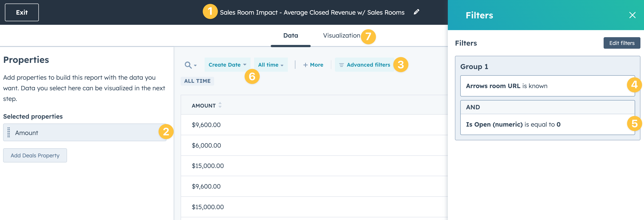Click the pencil icon to rename report

point(416,12)
